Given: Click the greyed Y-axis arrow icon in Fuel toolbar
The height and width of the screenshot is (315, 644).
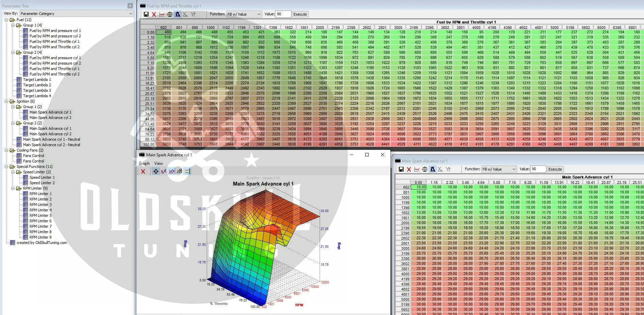Looking at the screenshot, I should tap(193, 14).
